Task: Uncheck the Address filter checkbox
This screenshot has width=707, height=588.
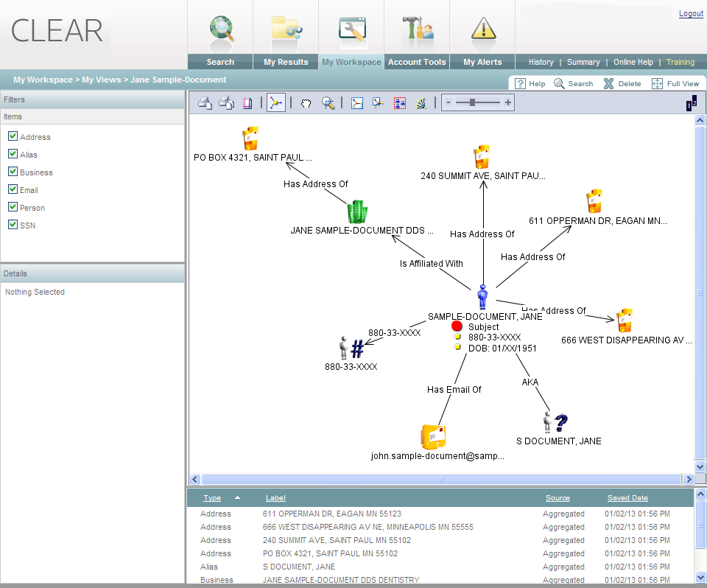Action: (13, 136)
